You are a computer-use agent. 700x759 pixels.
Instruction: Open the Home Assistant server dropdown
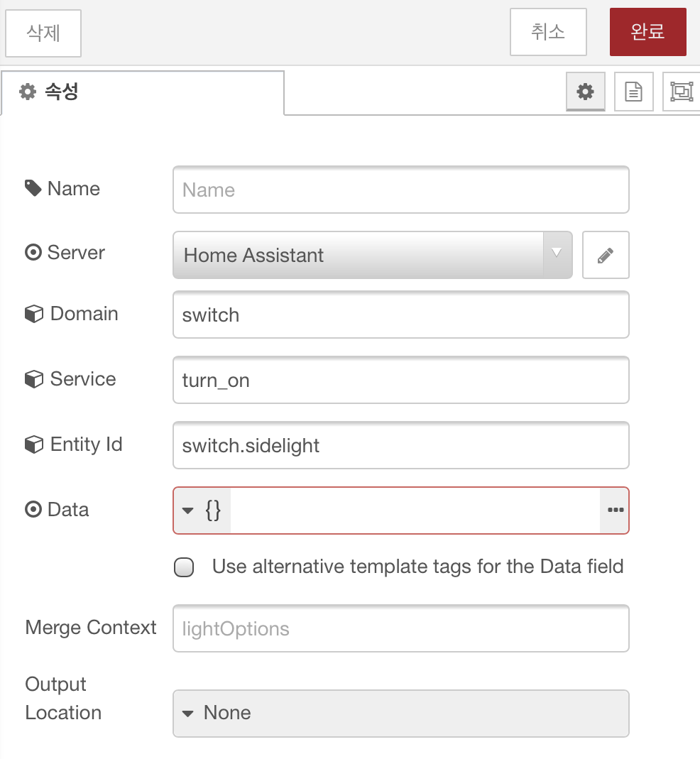[x=373, y=255]
